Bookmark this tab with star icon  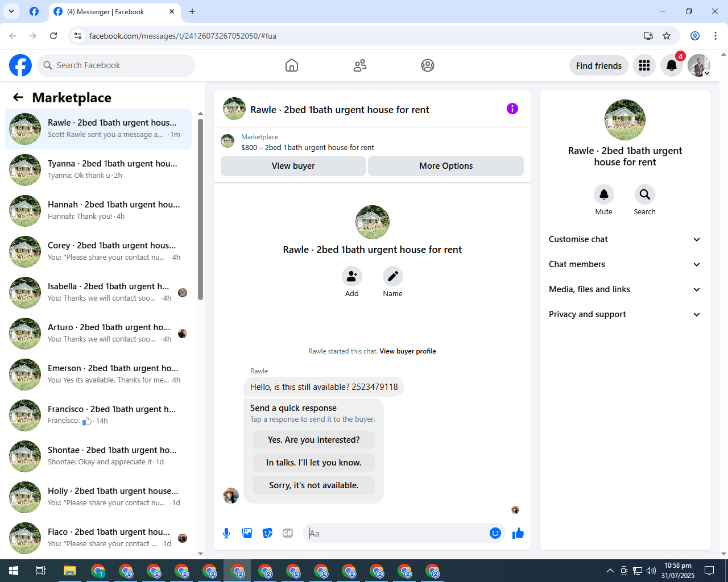click(667, 36)
